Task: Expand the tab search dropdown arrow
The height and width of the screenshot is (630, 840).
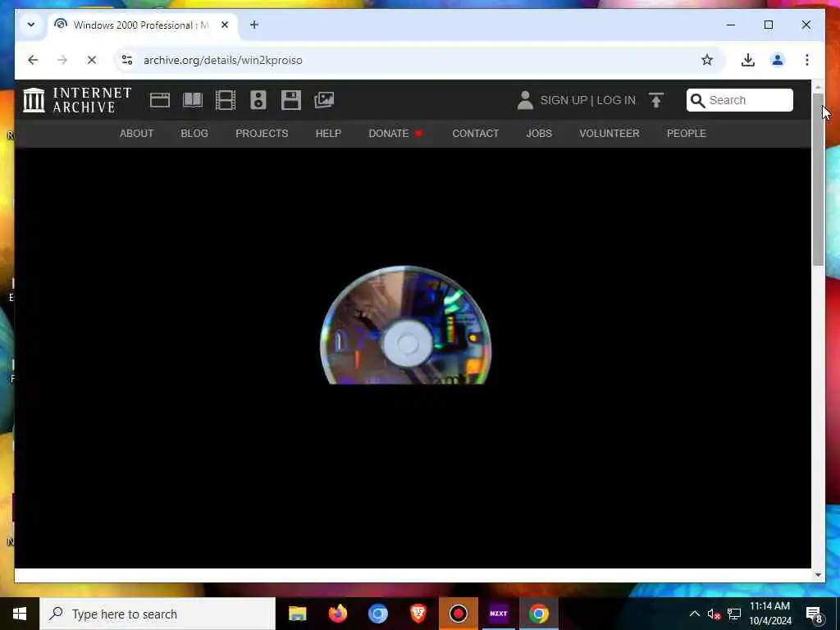Action: pyautogui.click(x=31, y=25)
